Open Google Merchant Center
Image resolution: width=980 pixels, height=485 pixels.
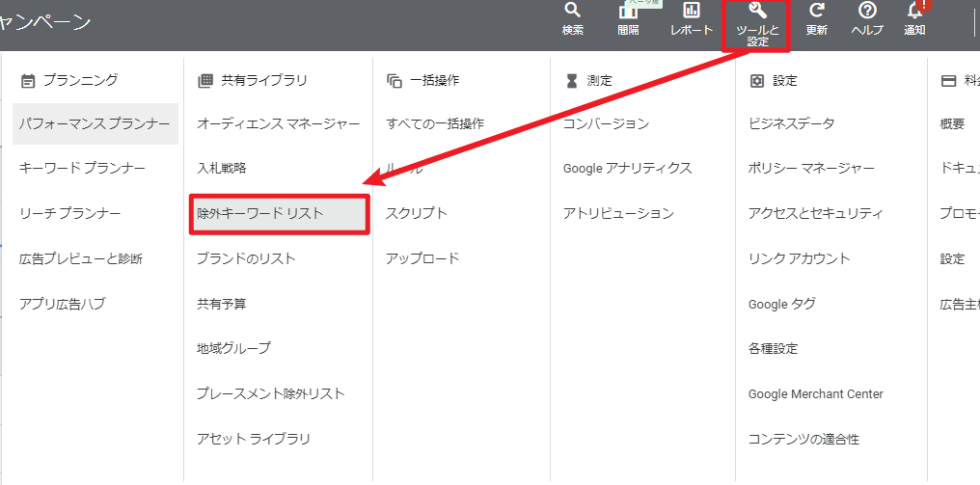816,393
